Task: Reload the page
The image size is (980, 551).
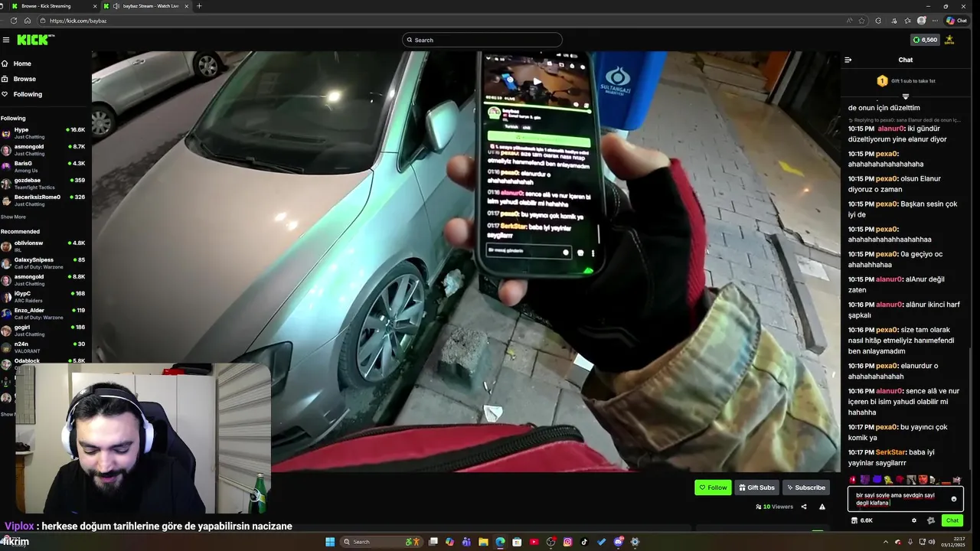Action: pos(14,21)
